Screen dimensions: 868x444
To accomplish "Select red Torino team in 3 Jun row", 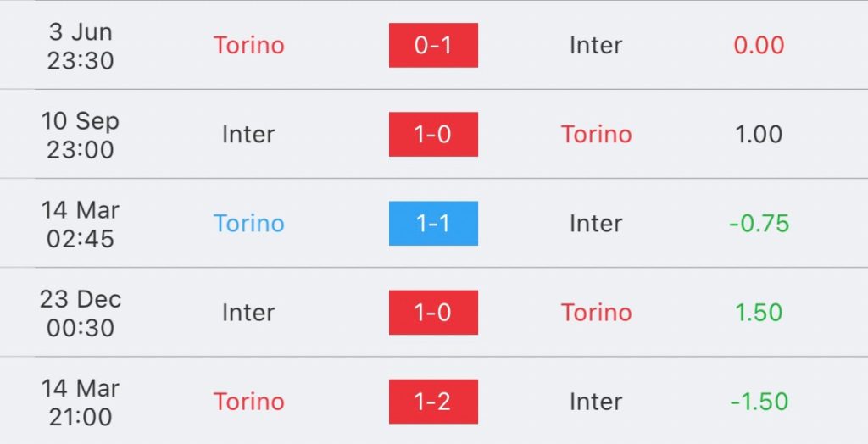I will 249,46.
